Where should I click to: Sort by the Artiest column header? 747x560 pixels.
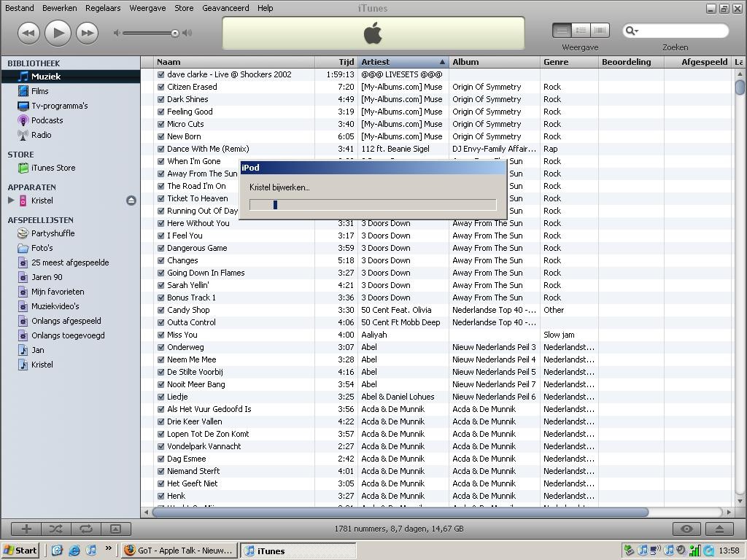click(x=403, y=62)
